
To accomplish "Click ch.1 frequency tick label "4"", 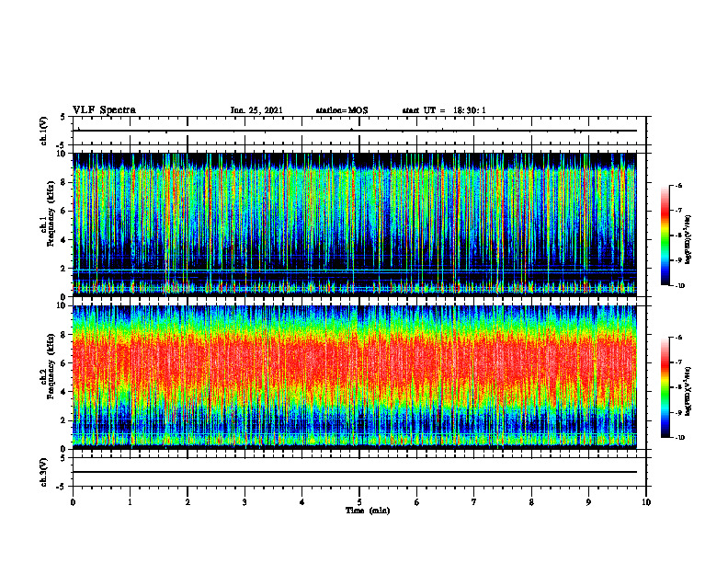I will pos(65,240).
